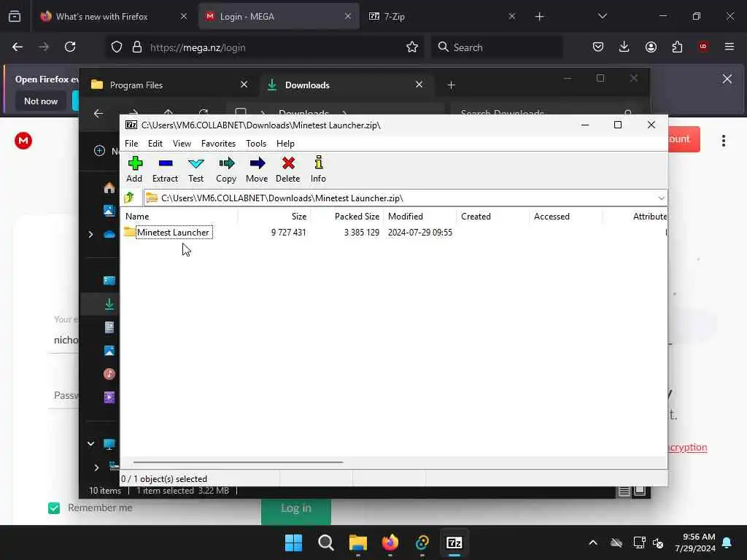Sort by the Size column header

tap(274, 216)
